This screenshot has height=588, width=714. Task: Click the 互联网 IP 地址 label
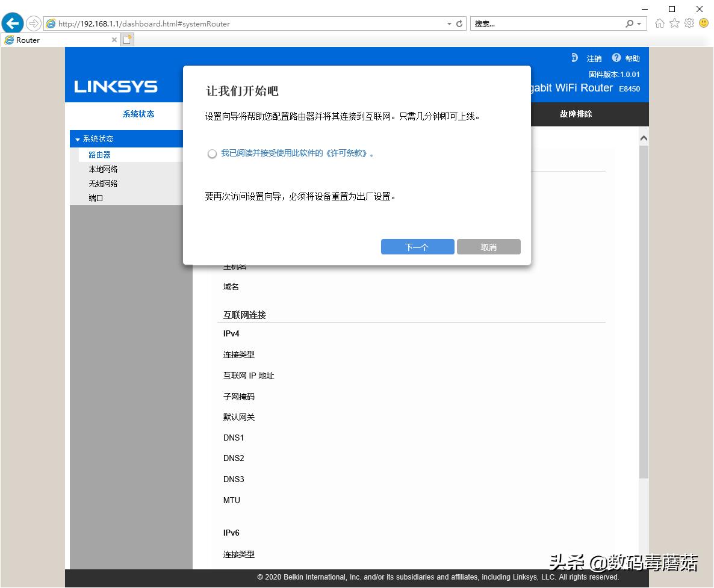tap(249, 376)
